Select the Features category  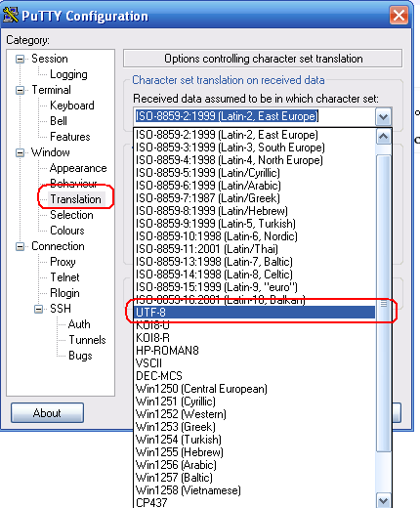(70, 137)
